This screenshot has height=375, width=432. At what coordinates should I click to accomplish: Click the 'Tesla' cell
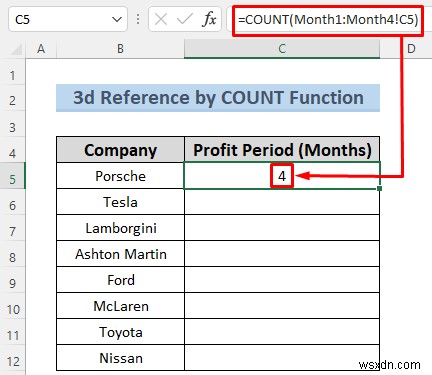point(120,202)
